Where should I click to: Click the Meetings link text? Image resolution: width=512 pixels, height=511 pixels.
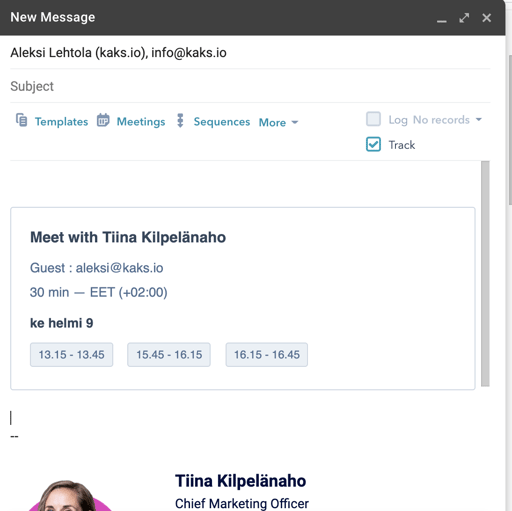pos(141,122)
